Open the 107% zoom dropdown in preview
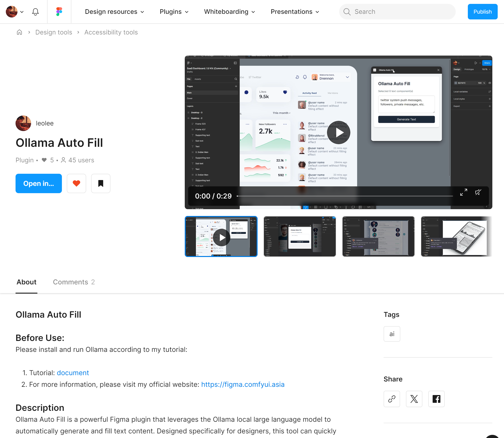Screen dimensions: 504x438 [x=486, y=69]
